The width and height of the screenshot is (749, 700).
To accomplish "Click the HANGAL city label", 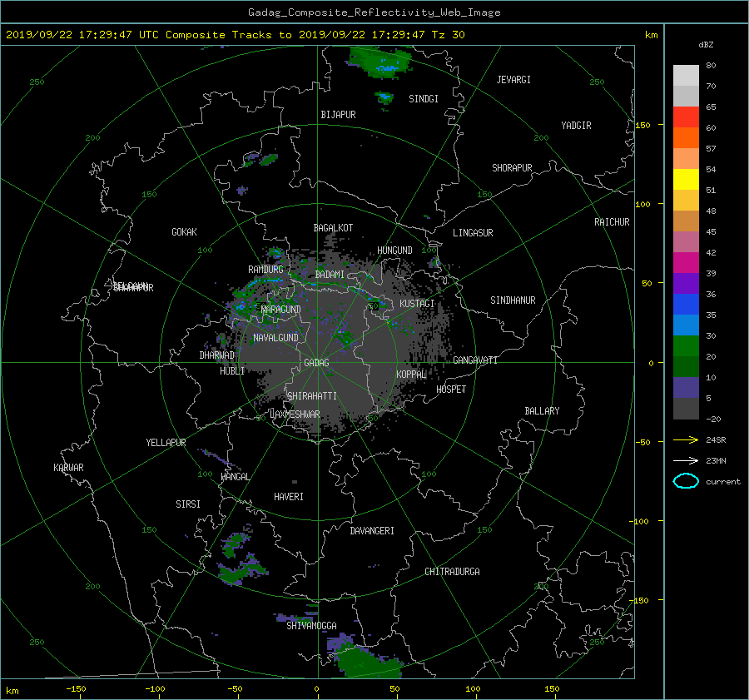I will (235, 477).
